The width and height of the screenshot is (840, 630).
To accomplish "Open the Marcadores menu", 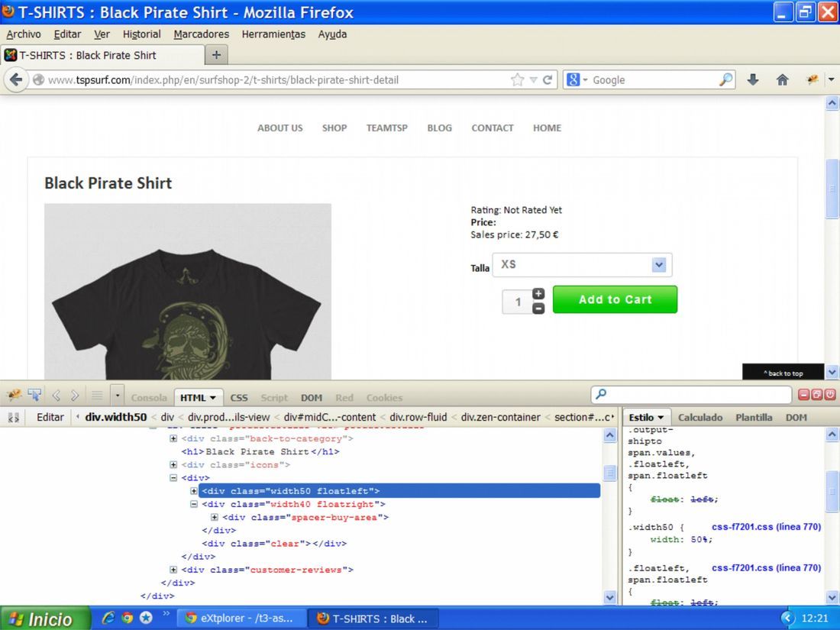I will (x=201, y=34).
